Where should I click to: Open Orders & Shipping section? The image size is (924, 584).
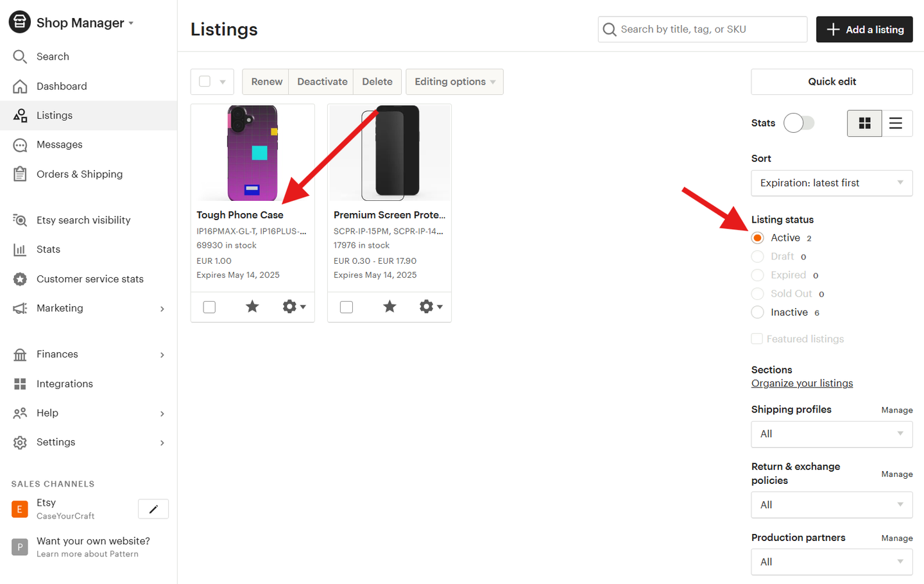79,174
